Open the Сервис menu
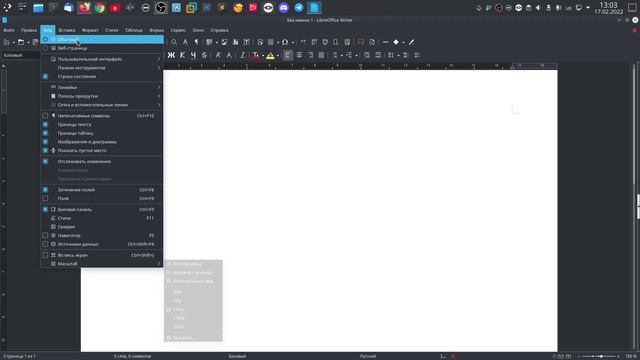This screenshot has width=640, height=360. (x=178, y=30)
